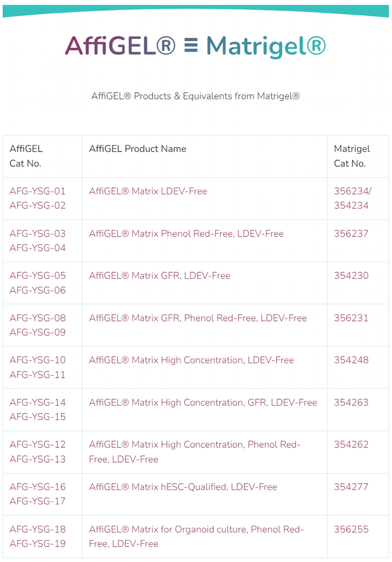Click the AFG-YSG-17 catalog link
Screen dimensions: 392x562
[x=38, y=501]
